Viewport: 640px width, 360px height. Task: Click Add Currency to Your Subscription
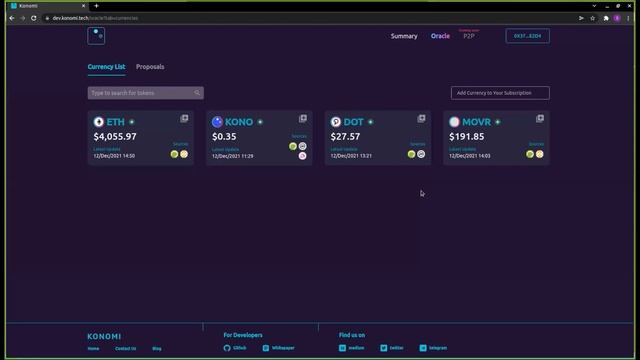(x=500, y=93)
